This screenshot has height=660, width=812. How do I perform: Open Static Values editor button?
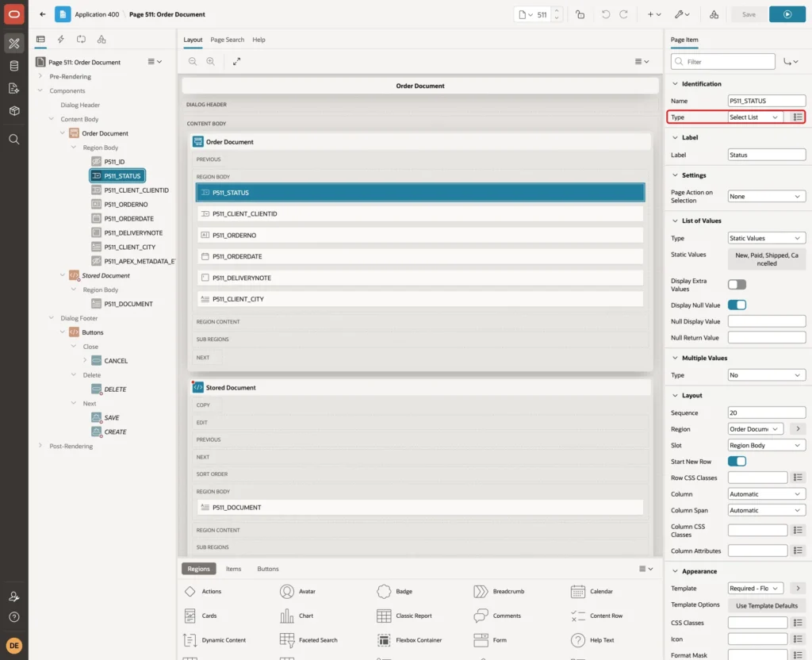pyautogui.click(x=767, y=259)
